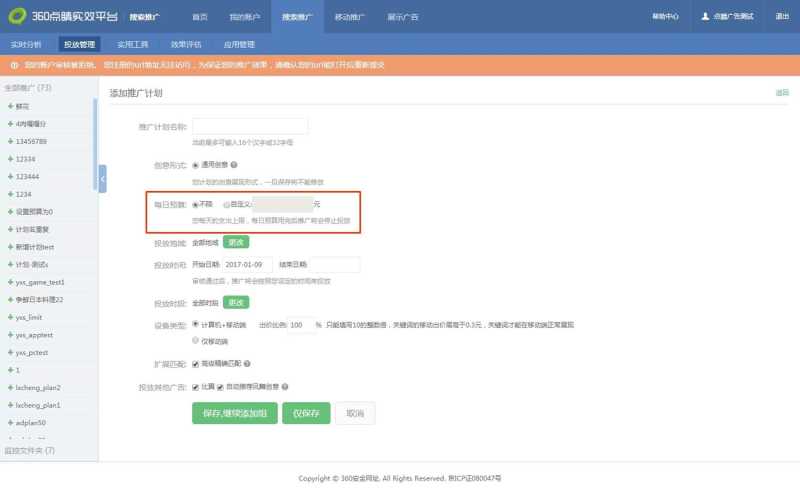Expand the lxcheng_plan2 tree item
Image resolution: width=800 pixels, height=495 pixels.
tap(10, 387)
